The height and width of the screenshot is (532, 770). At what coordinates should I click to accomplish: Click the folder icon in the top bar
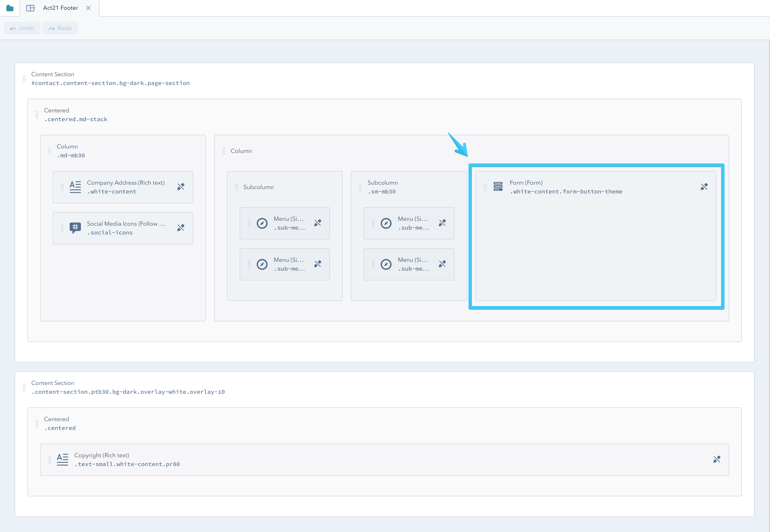click(10, 8)
